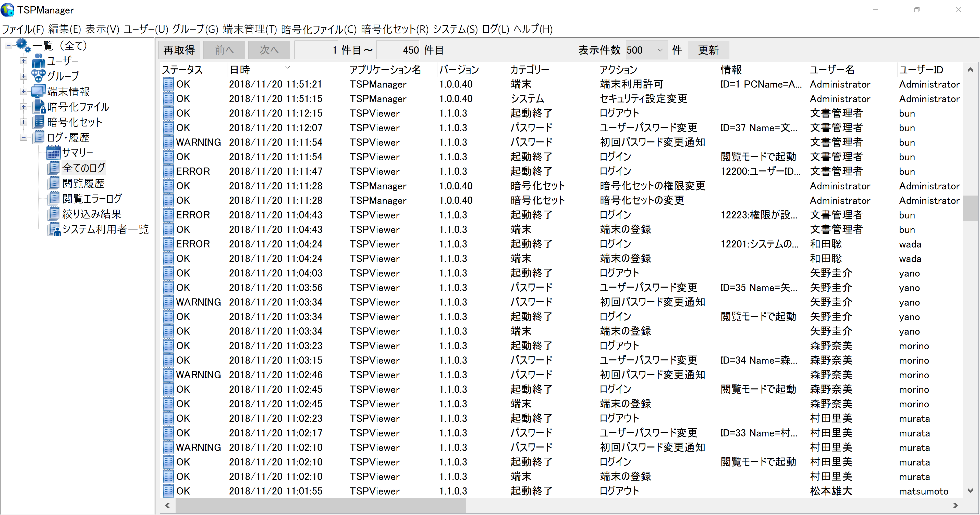Click the サマリー calendar icon
Screen dimensions: 980x515
[53, 153]
